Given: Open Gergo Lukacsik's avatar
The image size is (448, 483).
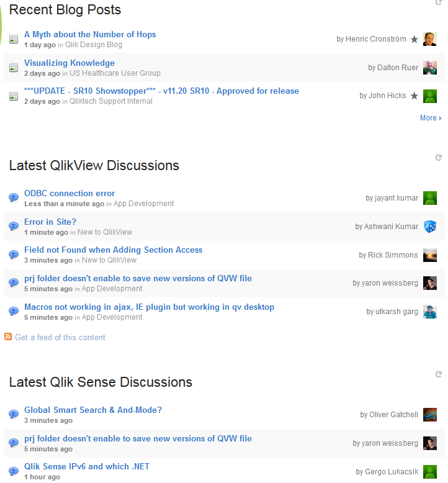Looking at the screenshot, I should (x=430, y=472).
